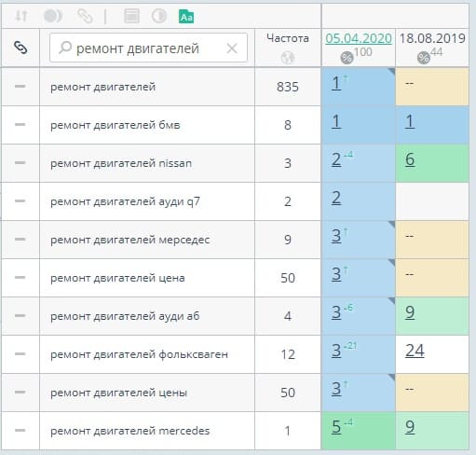
Task: Click the sort arrows toolbar icon
Action: 21,16
